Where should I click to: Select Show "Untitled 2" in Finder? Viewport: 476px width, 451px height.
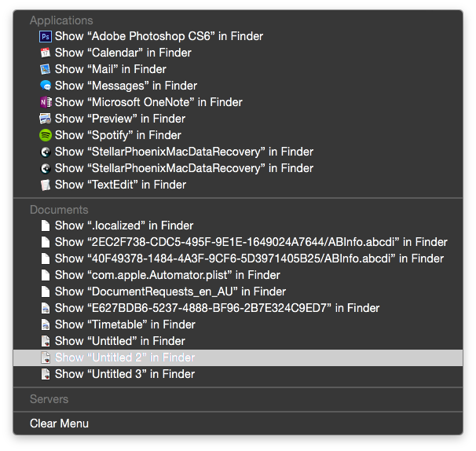point(238,357)
